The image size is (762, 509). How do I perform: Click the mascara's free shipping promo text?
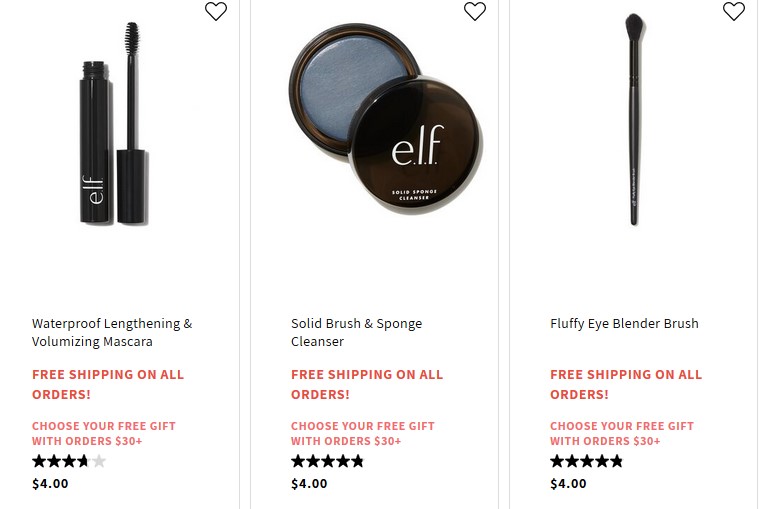pos(108,384)
